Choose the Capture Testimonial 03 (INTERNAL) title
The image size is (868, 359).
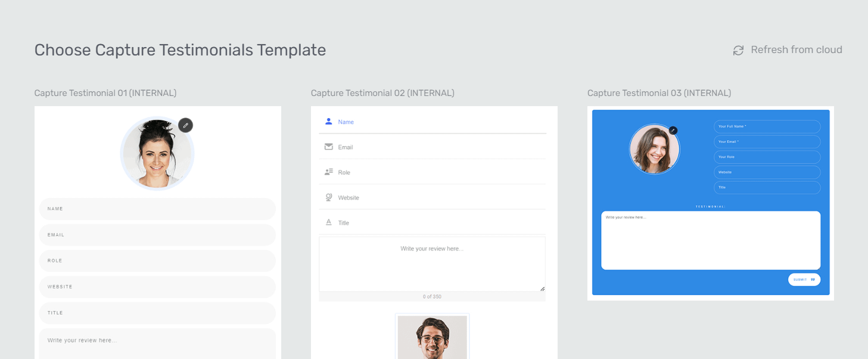tap(659, 93)
